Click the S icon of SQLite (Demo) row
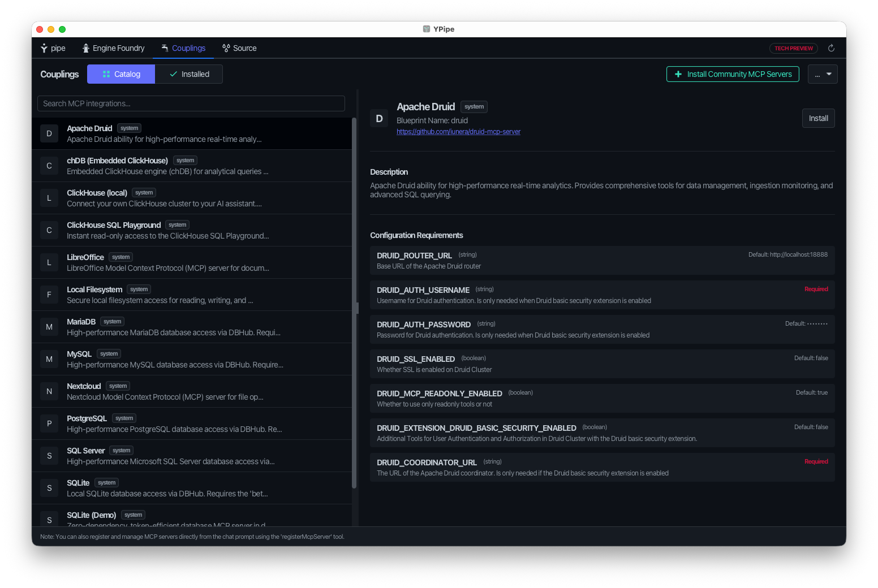The image size is (878, 588). coord(49,520)
